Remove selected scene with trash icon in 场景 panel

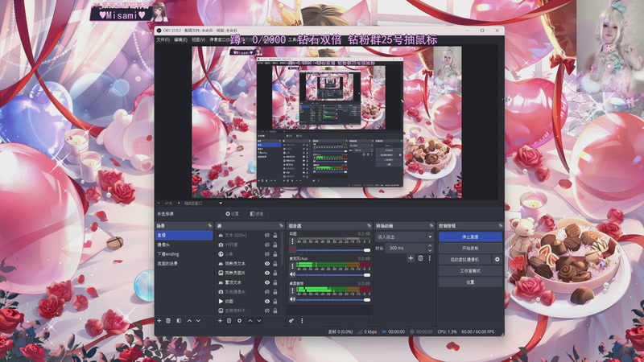[168, 320]
